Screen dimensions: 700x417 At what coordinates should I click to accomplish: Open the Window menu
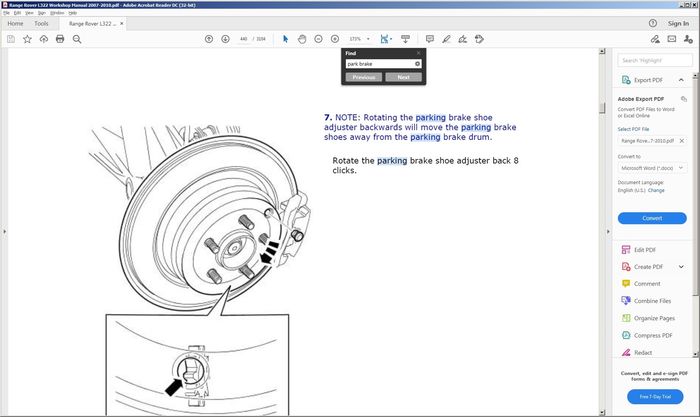coord(57,13)
